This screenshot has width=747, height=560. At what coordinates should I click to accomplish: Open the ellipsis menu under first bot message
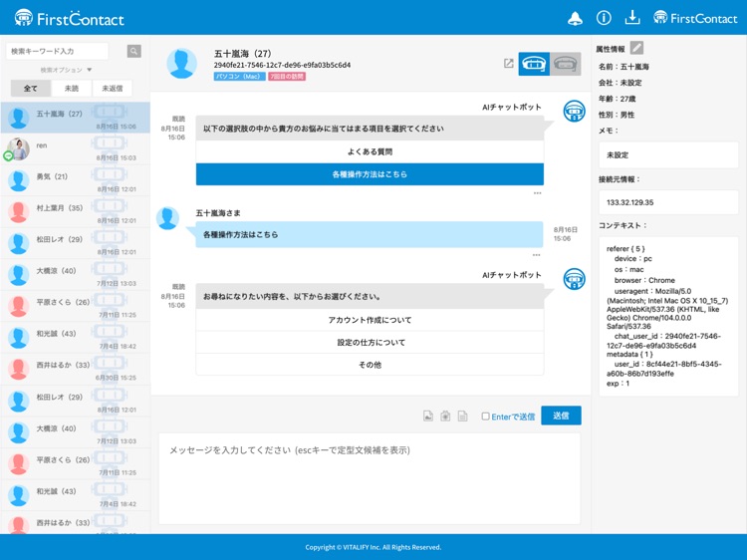[x=538, y=193]
